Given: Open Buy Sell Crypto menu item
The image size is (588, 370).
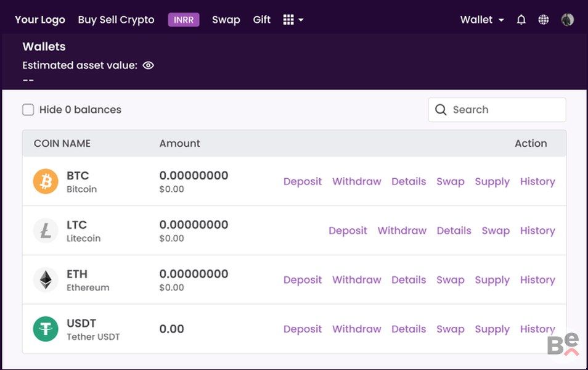Looking at the screenshot, I should tap(116, 20).
